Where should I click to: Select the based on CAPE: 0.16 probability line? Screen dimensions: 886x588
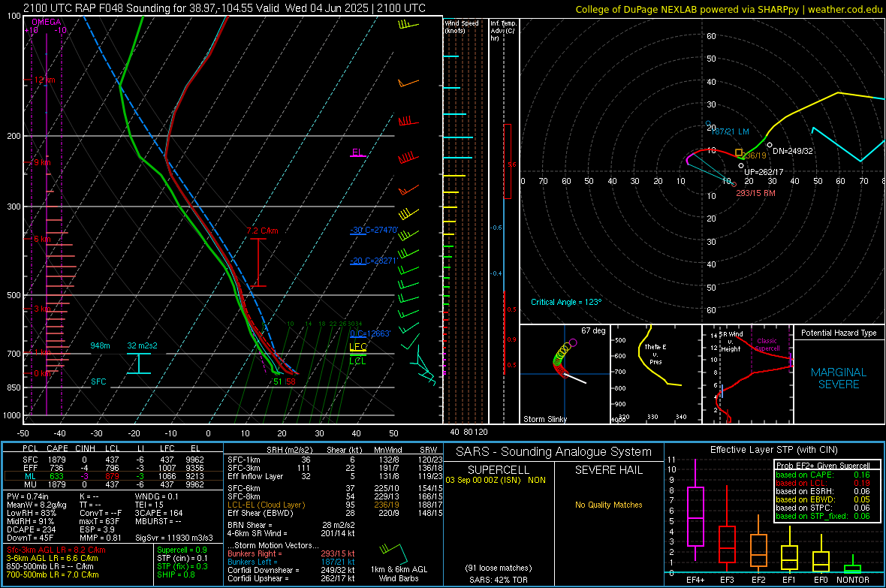coord(823,475)
